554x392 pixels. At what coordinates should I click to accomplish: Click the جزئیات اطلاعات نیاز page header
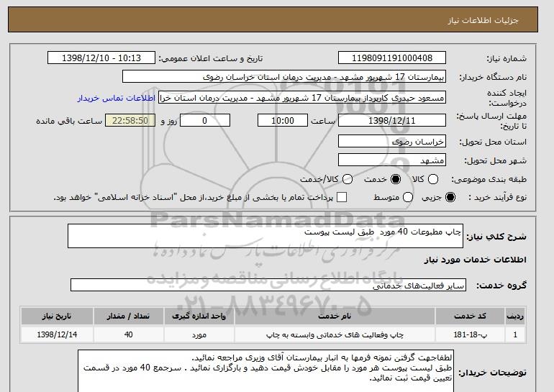(483, 20)
